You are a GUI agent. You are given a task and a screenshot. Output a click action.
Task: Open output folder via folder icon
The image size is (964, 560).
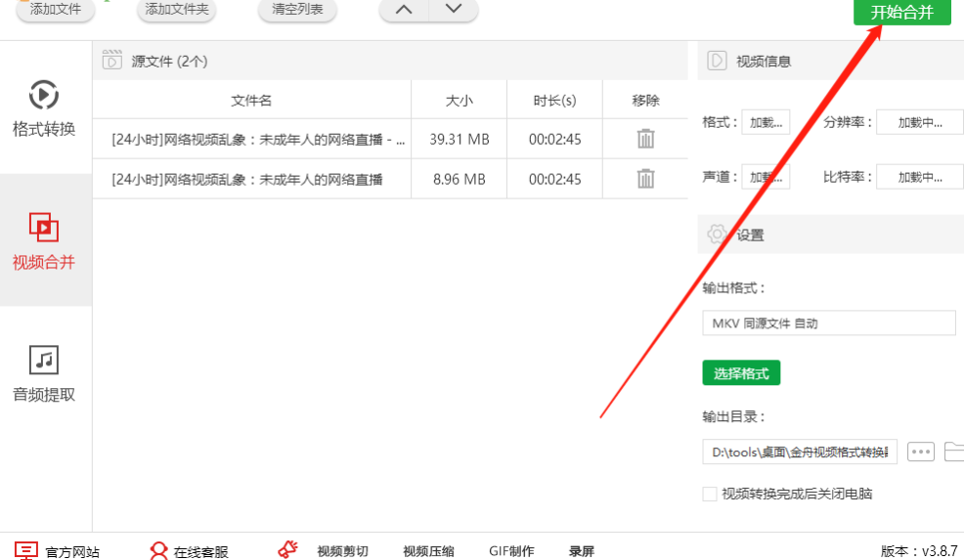[x=954, y=452]
